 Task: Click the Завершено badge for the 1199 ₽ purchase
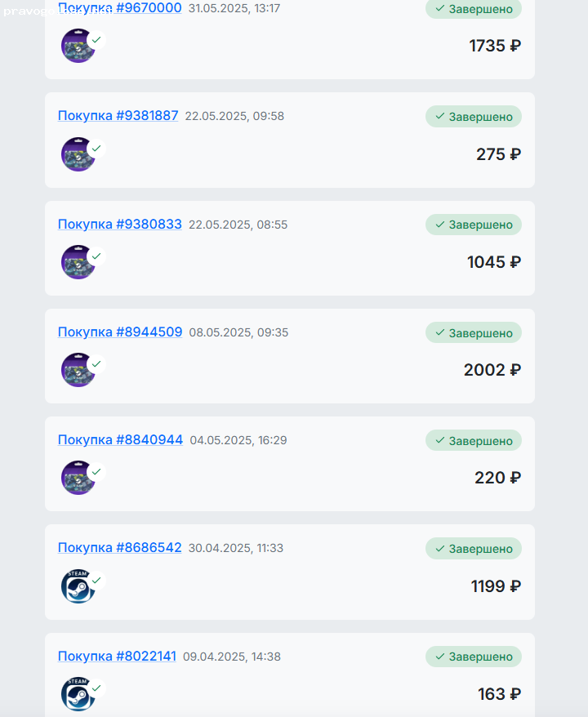(474, 549)
